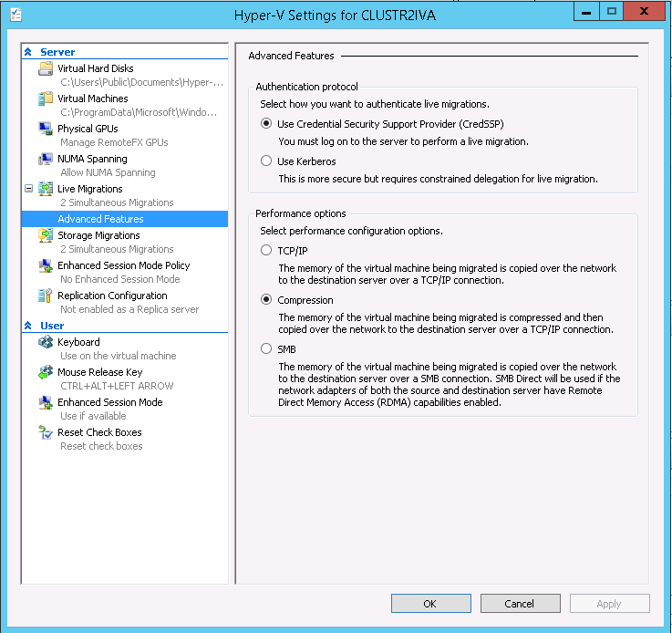
Task: Click 'C:\Users\Public\Documents\Hyper-...' path text
Action: (142, 82)
